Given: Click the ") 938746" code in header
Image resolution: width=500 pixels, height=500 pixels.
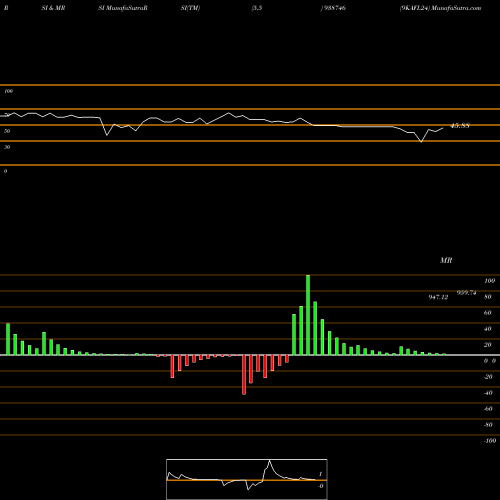Looking at the screenshot, I should (x=333, y=8).
